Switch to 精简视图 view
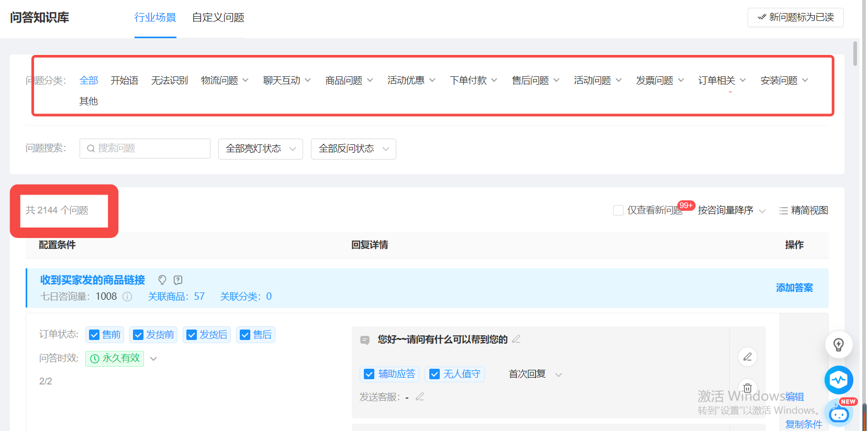 click(804, 210)
